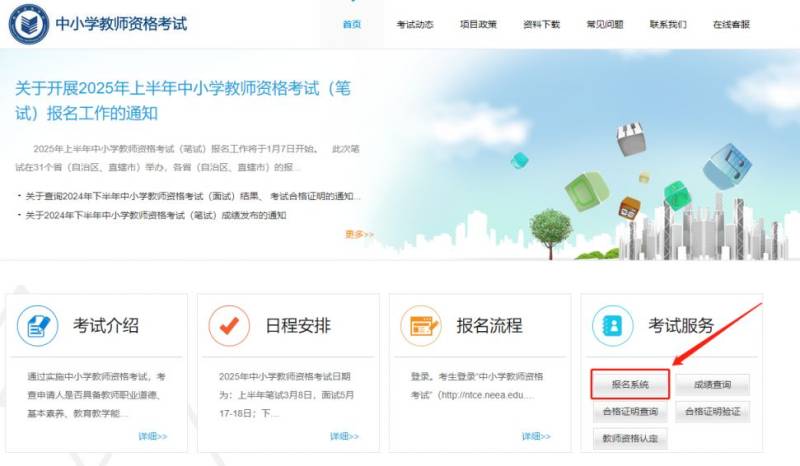Click the 考试介绍 notebook icon

[38, 326]
